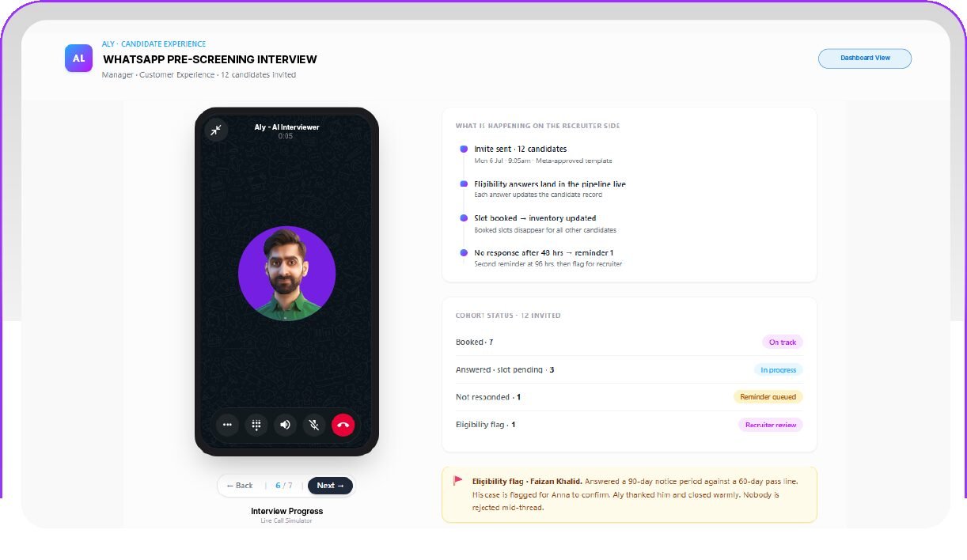Click the Invite sent timeline dot
Screen dimensions: 967x560
464,149
